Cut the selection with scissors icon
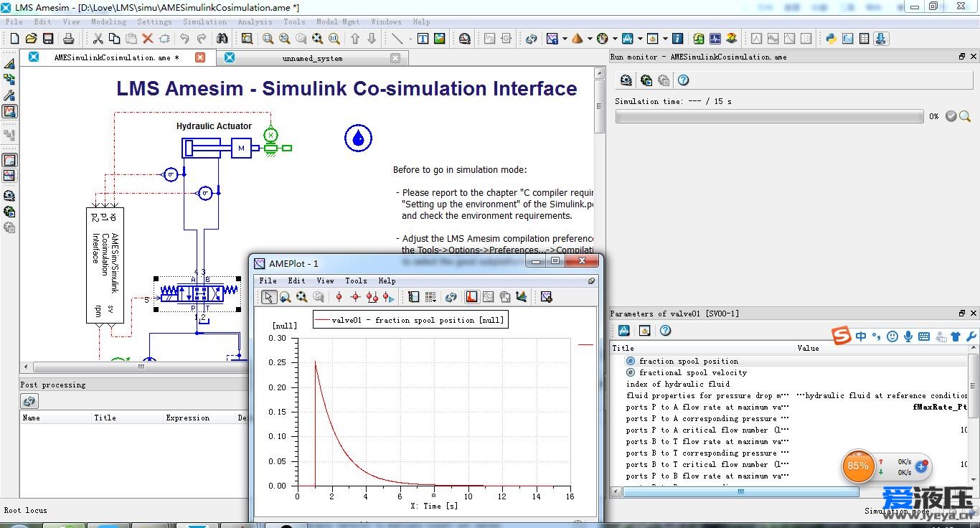Screen dimensions: 980x528 coord(98,39)
